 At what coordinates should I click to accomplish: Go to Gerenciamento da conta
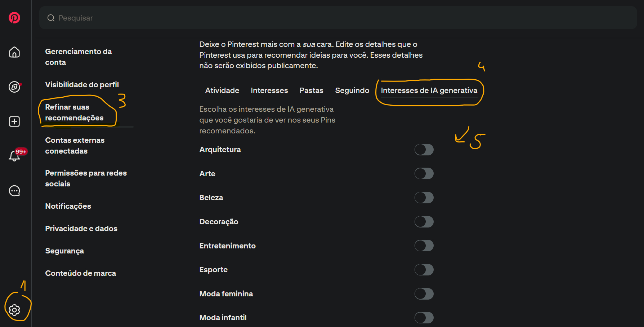(79, 57)
